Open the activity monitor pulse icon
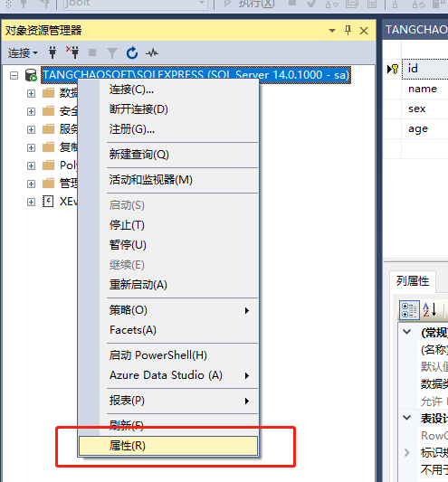 152,52
